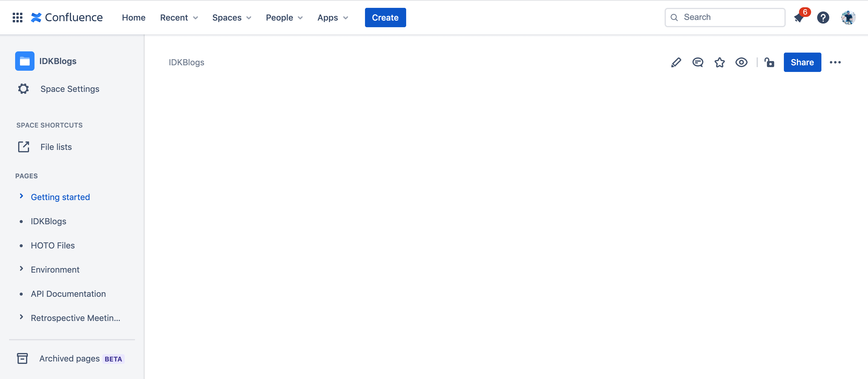This screenshot has width=868, height=379.
Task: Select the Apps menu item
Action: [333, 17]
